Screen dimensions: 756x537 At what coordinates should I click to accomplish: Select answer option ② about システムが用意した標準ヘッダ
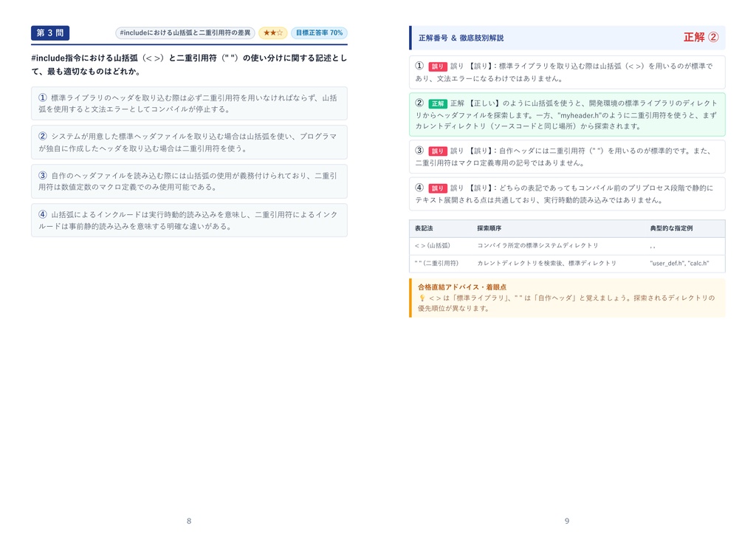coord(189,143)
